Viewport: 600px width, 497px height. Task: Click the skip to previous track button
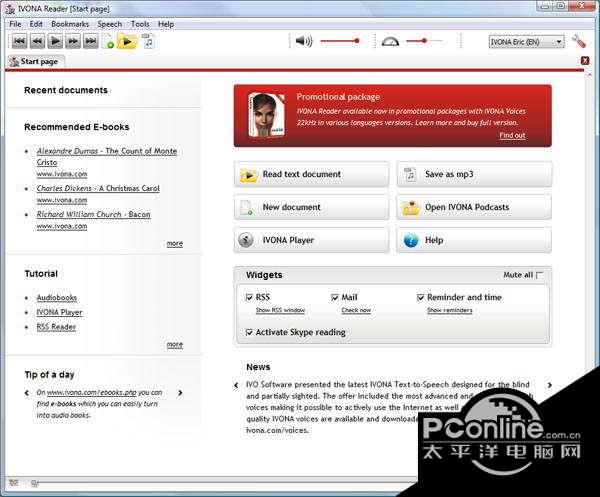click(x=20, y=41)
